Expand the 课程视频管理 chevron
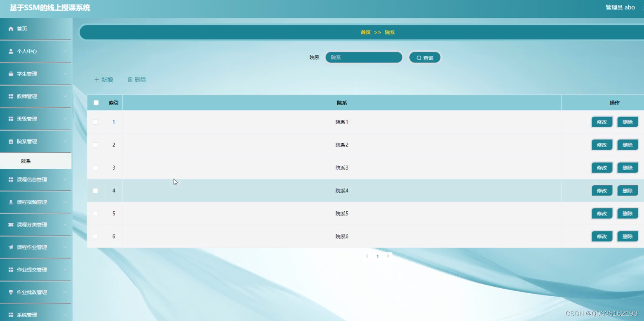644x321 pixels. [65, 202]
